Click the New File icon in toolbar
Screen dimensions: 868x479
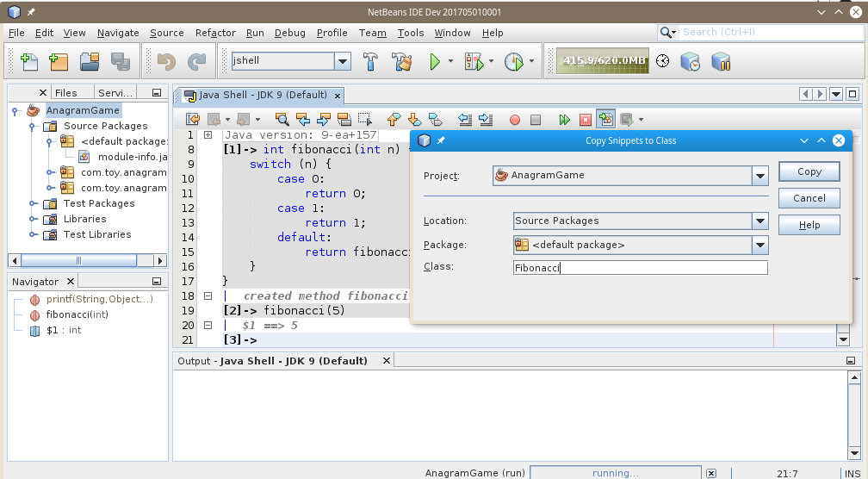coord(29,61)
